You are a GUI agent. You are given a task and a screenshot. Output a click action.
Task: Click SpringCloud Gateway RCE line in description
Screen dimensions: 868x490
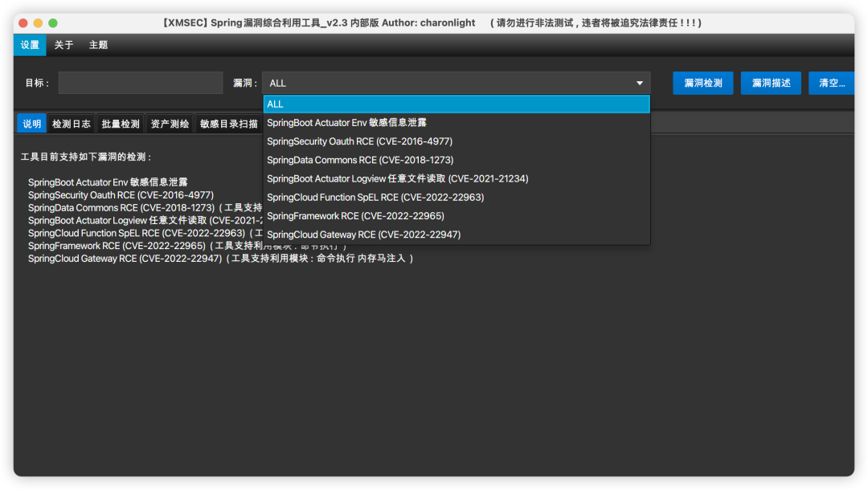[x=221, y=259]
